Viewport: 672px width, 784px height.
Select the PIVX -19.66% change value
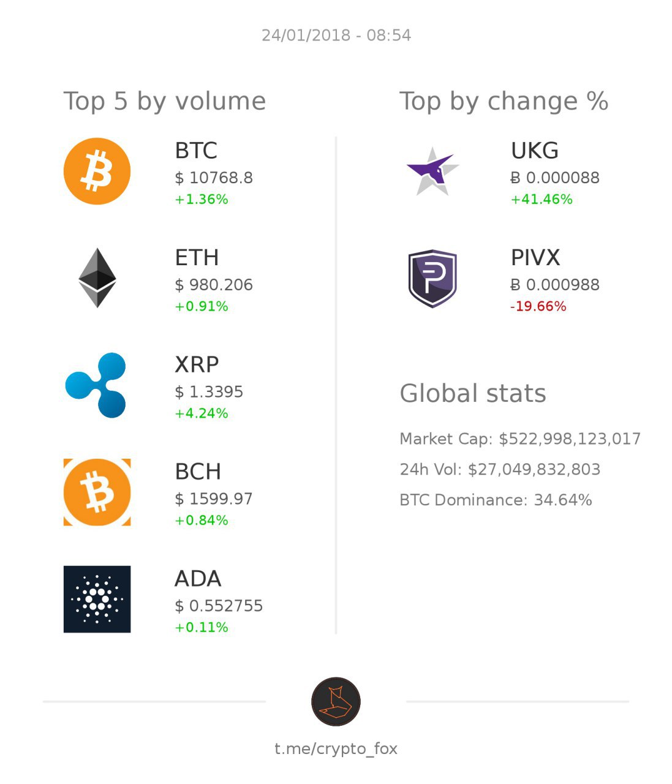[538, 306]
